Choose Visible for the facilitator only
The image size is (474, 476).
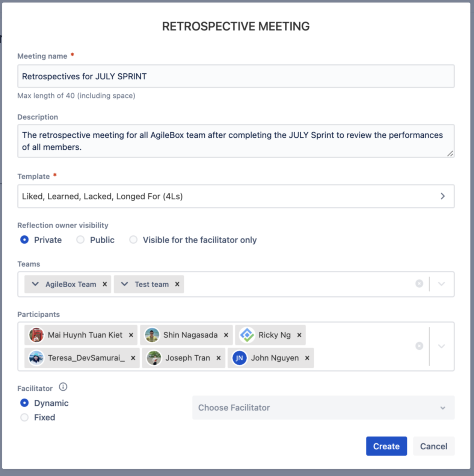tap(133, 240)
